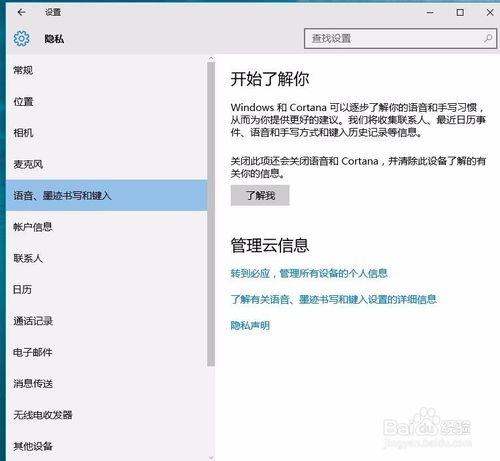This screenshot has height=461, width=500.
Task: Click the back arrow in title bar
Action: tap(21, 12)
